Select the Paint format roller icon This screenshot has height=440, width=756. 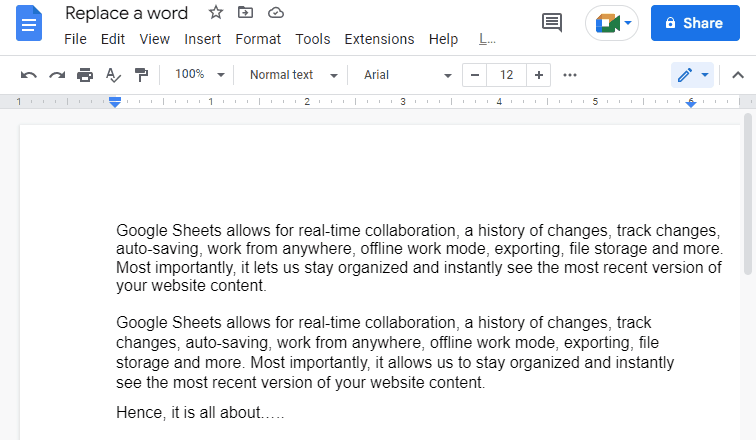(141, 75)
